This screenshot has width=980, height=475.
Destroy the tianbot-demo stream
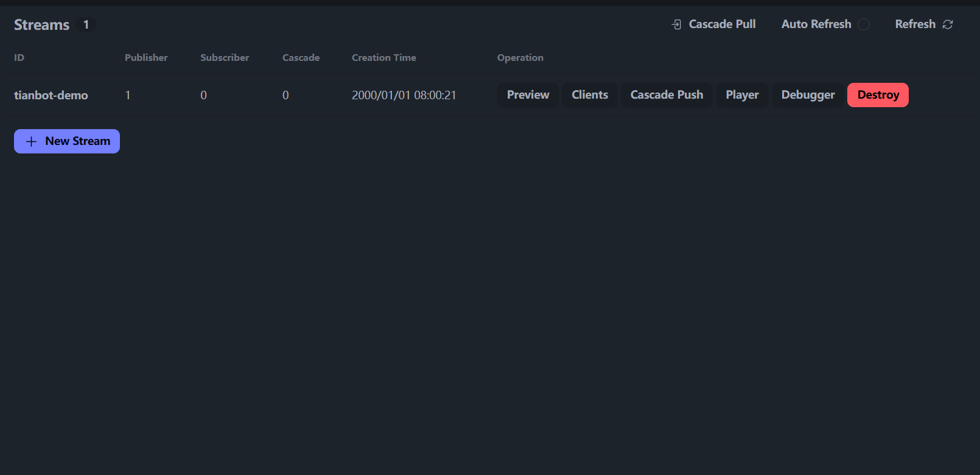coord(878,95)
